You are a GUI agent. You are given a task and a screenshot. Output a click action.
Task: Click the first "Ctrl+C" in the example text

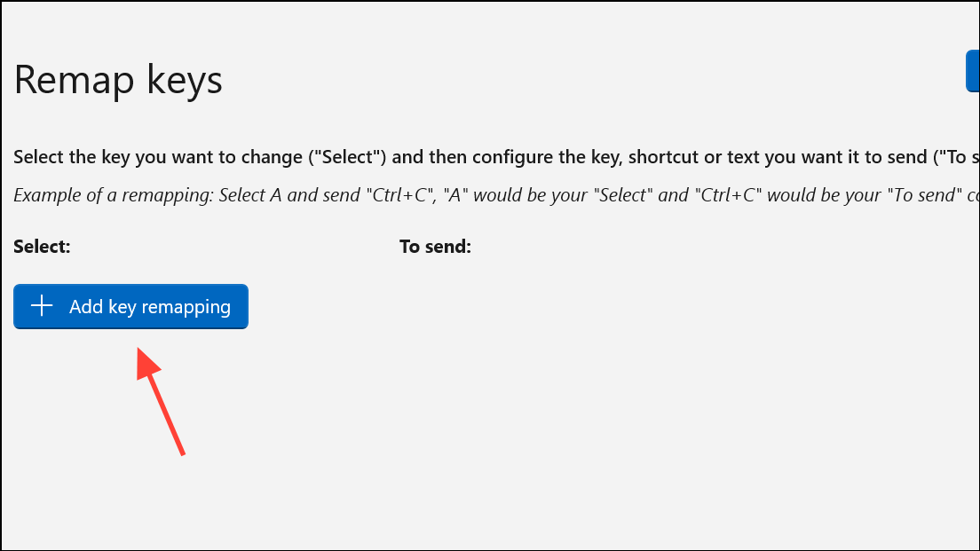(399, 194)
